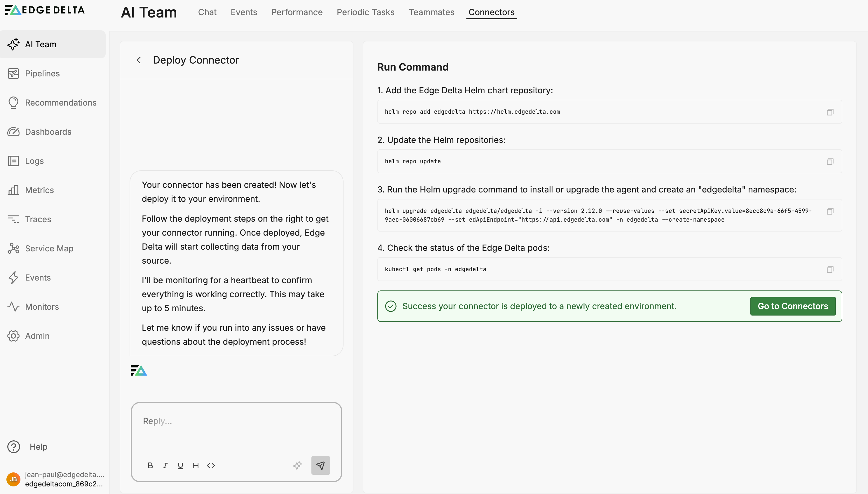Select Metrics in the sidebar
868x494 pixels.
click(x=39, y=190)
